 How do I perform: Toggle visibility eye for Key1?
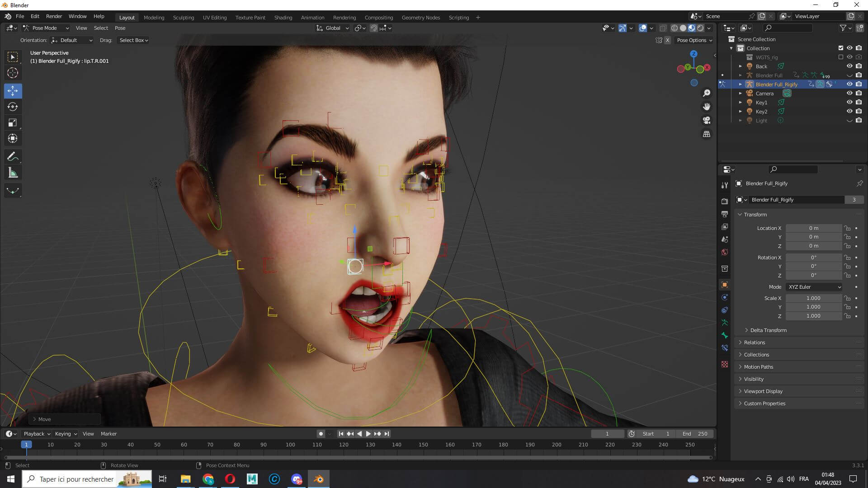coord(849,102)
